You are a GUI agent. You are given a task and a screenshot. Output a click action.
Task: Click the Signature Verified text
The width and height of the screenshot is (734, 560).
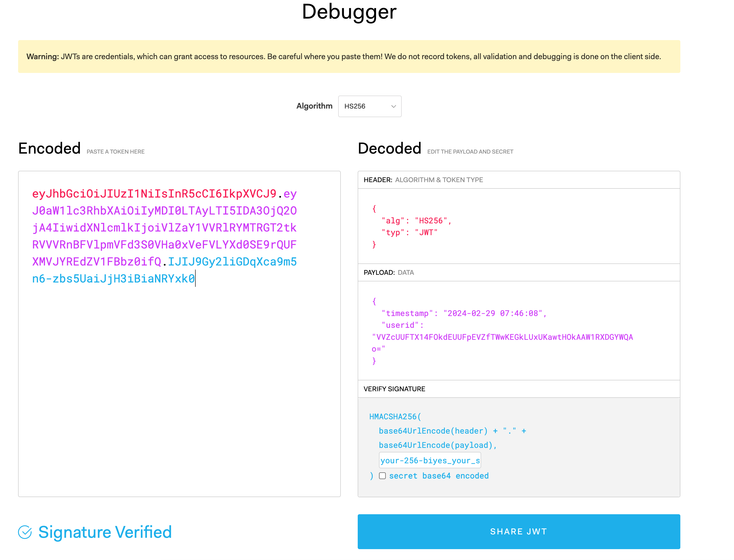click(x=105, y=532)
